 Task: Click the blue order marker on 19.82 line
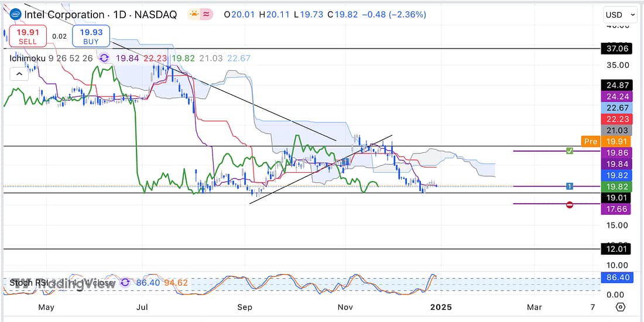click(569, 186)
